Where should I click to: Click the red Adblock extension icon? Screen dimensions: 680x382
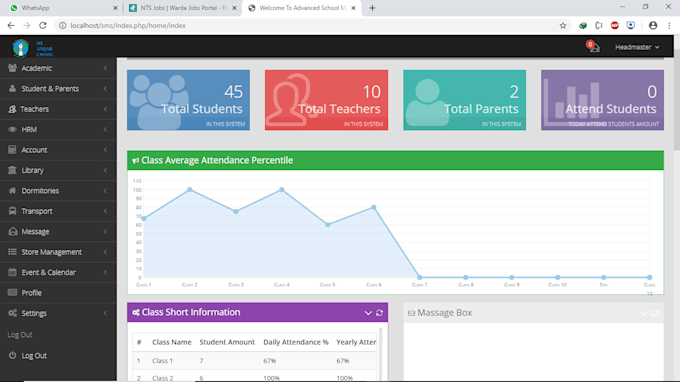tap(615, 26)
